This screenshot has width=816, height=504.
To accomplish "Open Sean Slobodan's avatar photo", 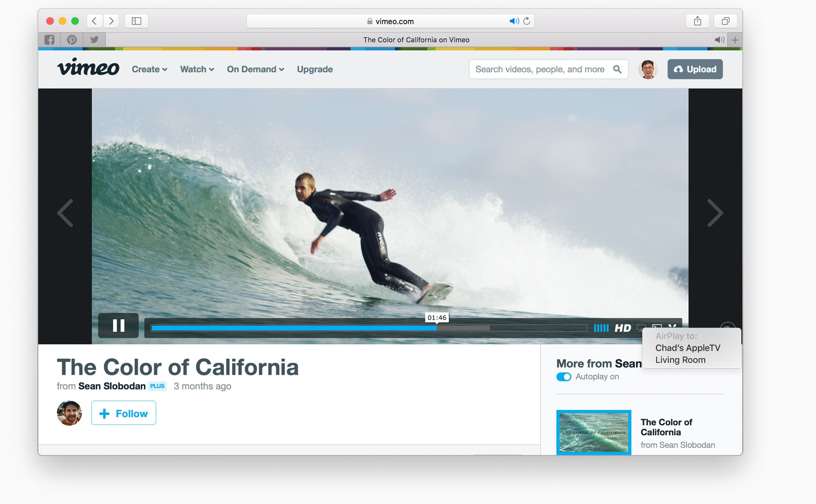I will [x=69, y=413].
